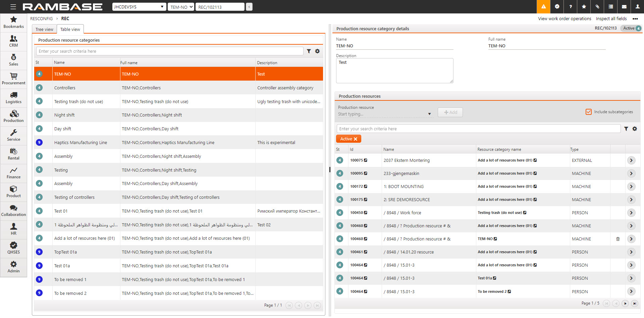Open the hamburger main menu

13,7
